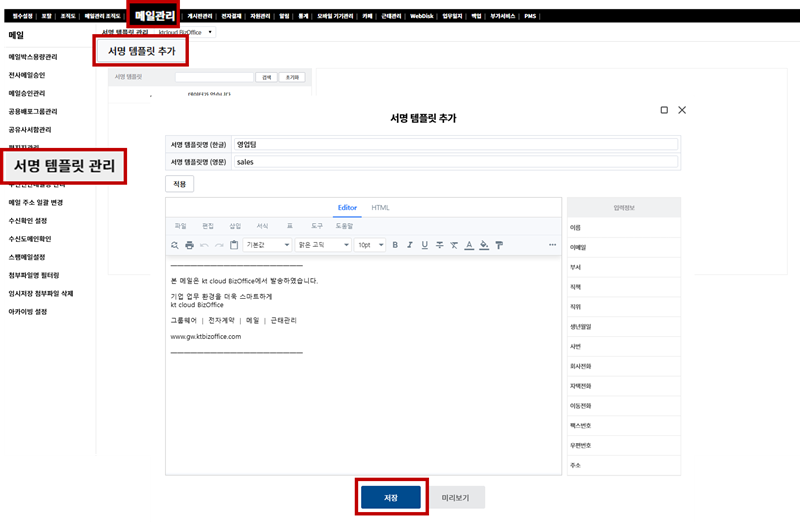800x522 pixels.
Task: Click the text color icon
Action: coord(469,245)
